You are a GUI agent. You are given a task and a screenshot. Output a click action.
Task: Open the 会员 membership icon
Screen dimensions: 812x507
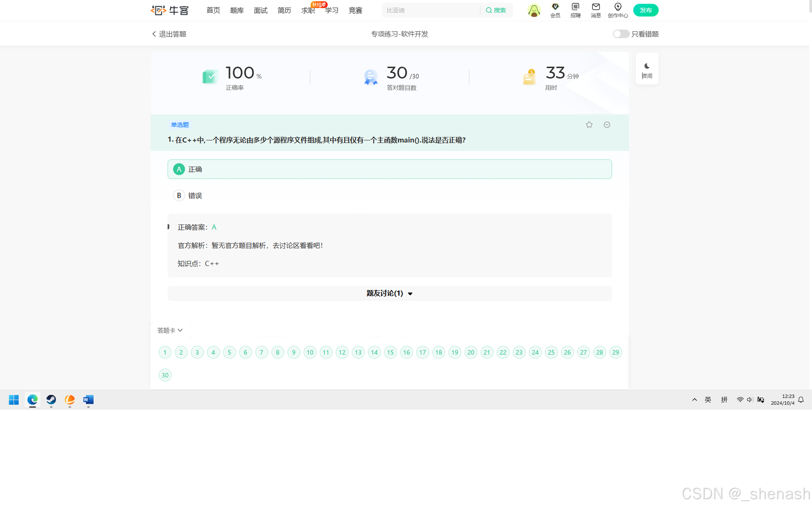click(555, 10)
